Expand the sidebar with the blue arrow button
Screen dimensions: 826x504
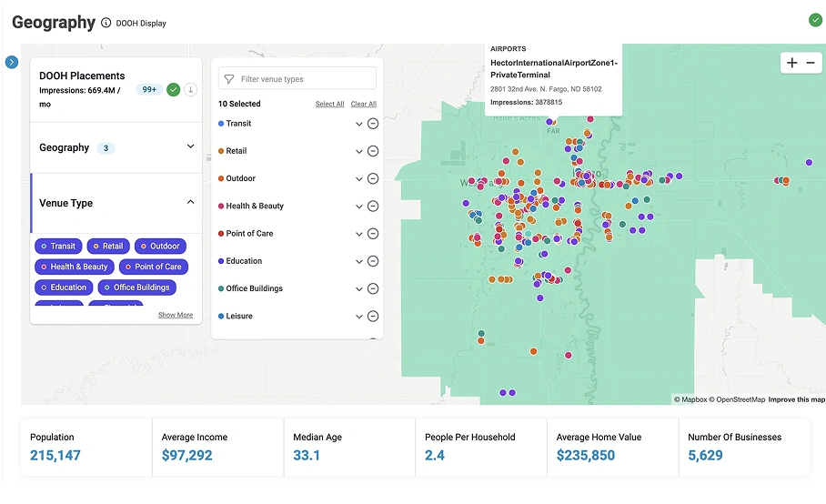[x=12, y=62]
